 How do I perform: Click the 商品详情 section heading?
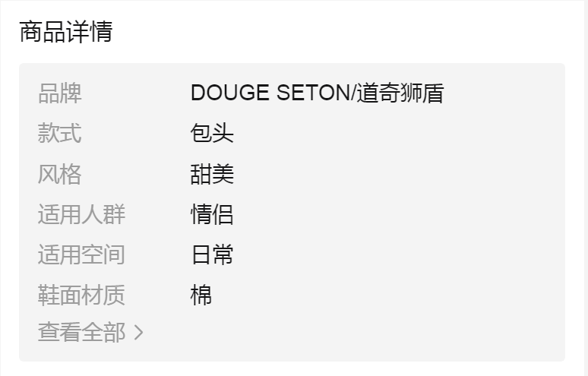pyautogui.click(x=65, y=32)
